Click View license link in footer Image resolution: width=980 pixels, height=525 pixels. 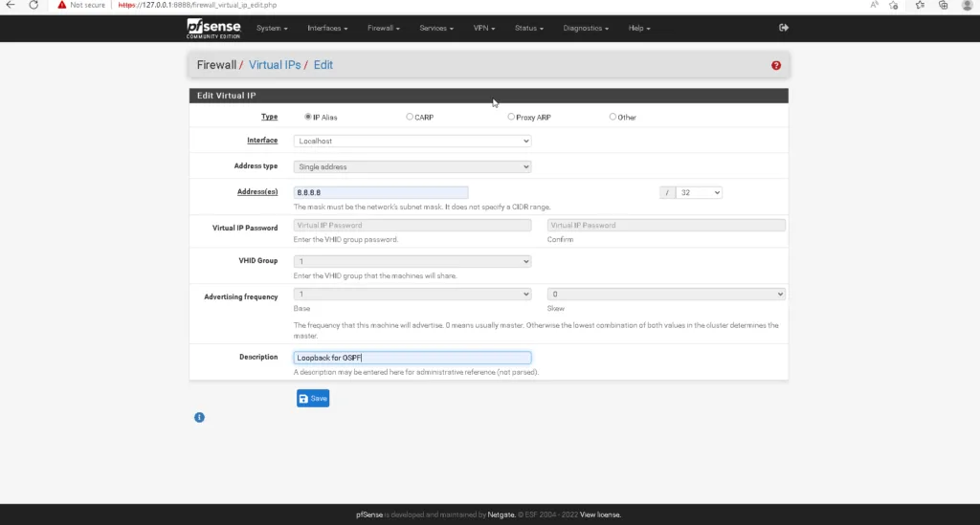point(600,515)
